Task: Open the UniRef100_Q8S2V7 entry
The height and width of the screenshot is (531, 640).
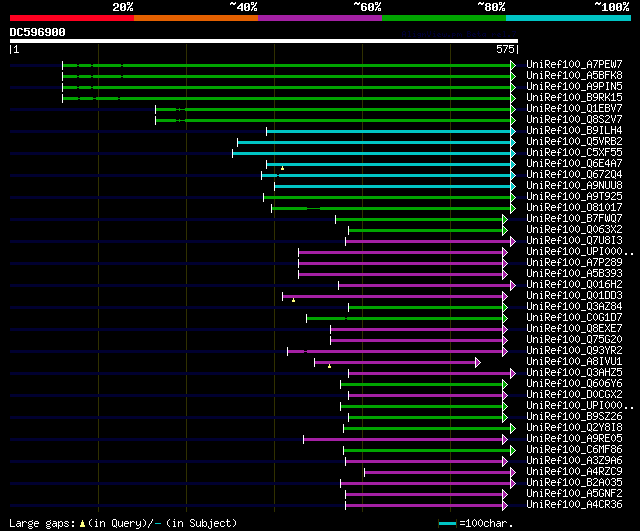Action: coord(574,120)
